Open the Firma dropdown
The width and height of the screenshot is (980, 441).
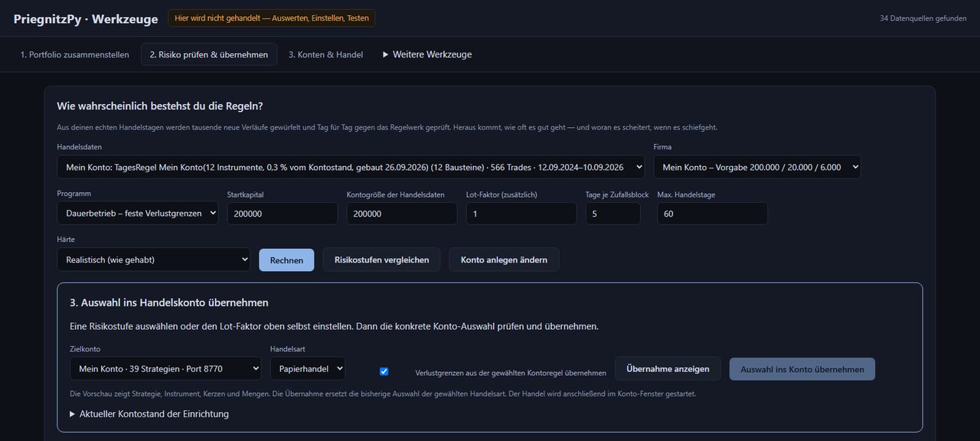point(757,167)
